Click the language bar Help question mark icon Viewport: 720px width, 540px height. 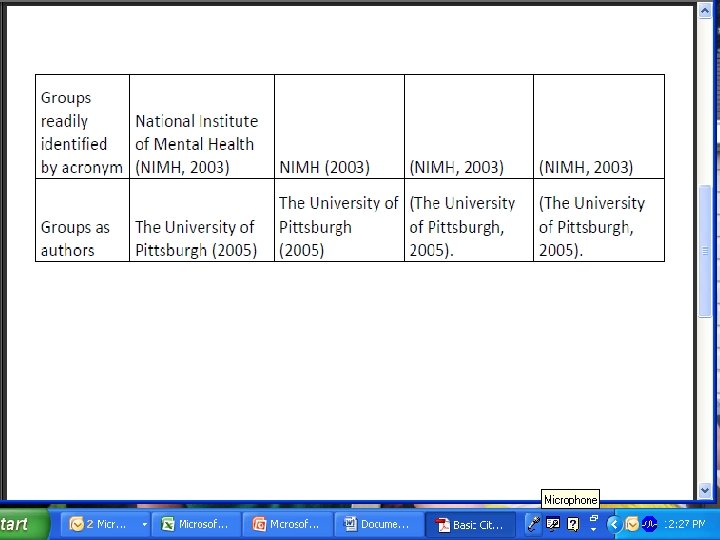coord(573,523)
